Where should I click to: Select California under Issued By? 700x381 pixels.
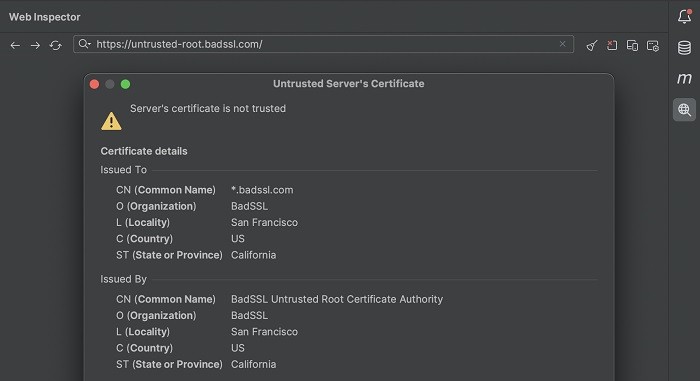pyautogui.click(x=253, y=364)
